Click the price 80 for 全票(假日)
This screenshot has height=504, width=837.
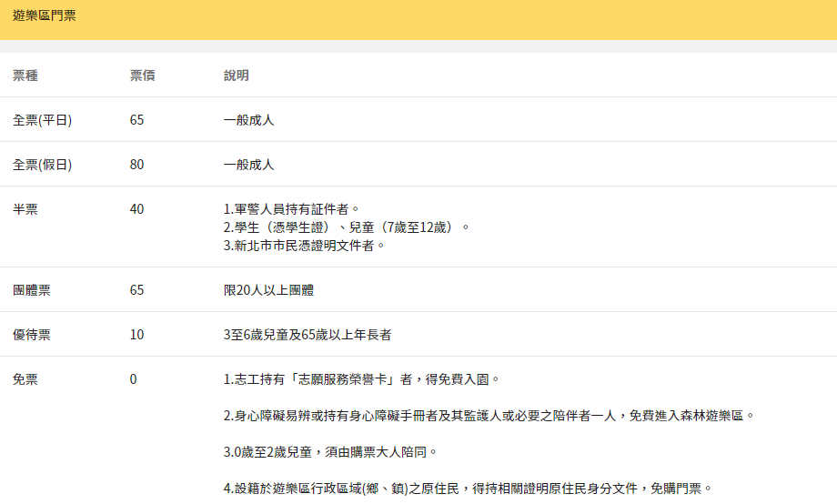point(136,165)
